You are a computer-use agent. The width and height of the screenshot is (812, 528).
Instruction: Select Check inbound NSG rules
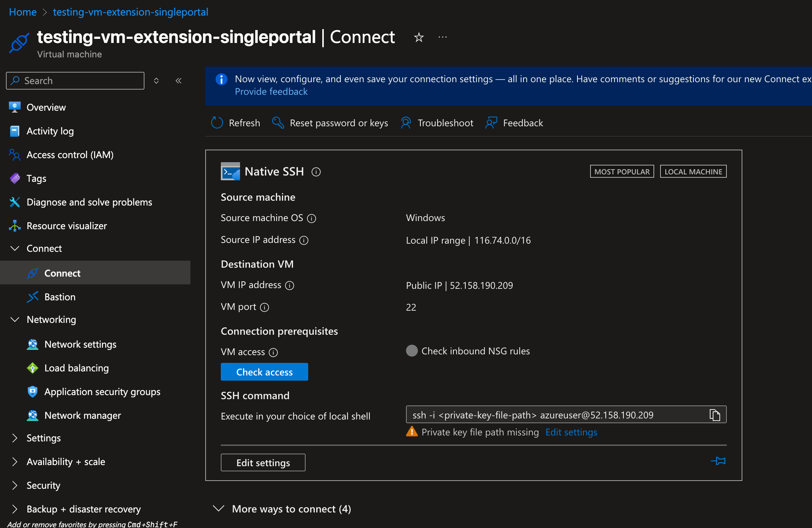(x=412, y=351)
